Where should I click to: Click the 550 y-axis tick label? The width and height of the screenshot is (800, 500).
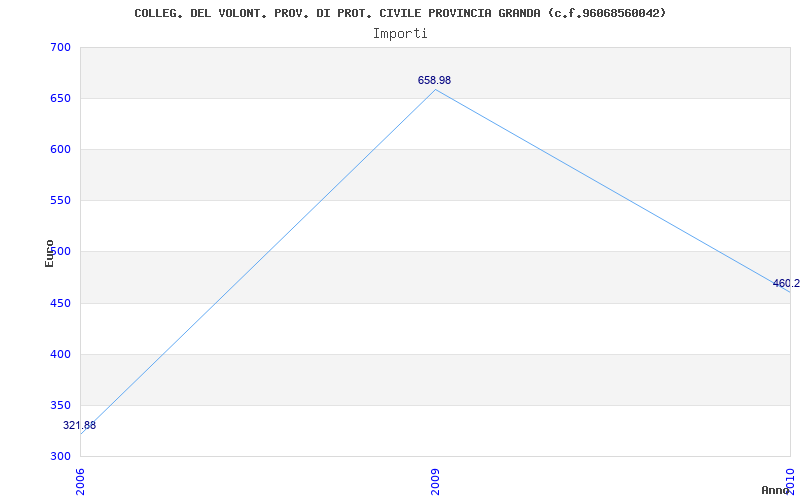60,201
